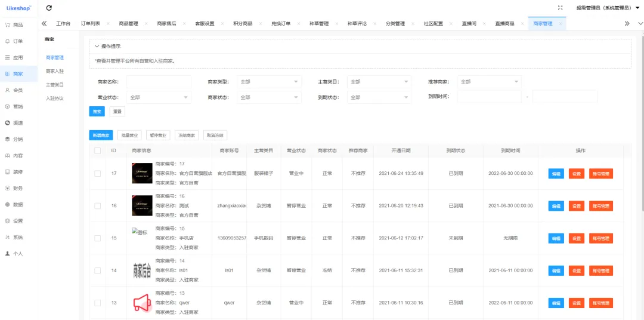Open the 商家状态 filter dropdown
644x320 pixels.
point(269,97)
